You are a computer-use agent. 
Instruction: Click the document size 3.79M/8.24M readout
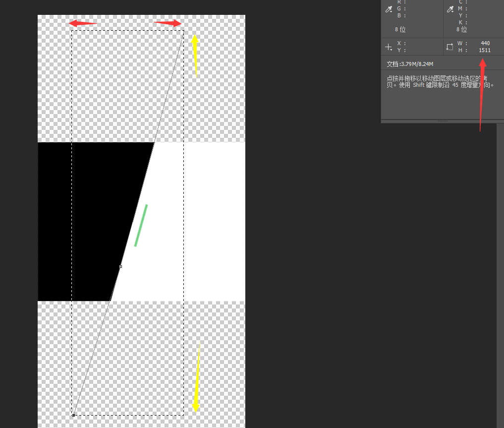click(410, 64)
